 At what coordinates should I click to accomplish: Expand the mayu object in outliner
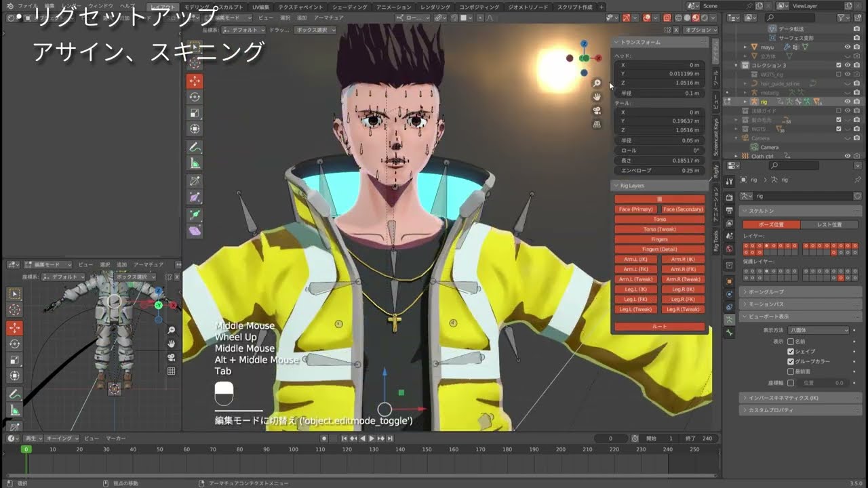coord(745,47)
